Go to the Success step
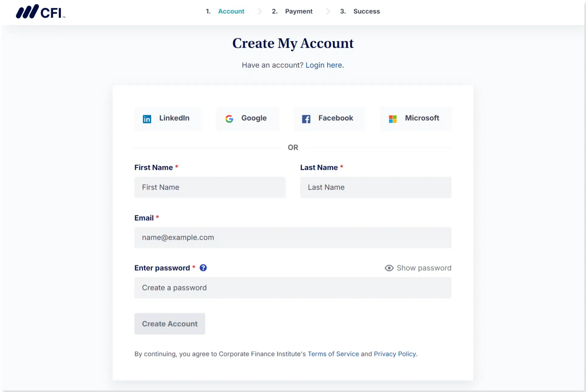The height and width of the screenshot is (392, 586). point(366,11)
